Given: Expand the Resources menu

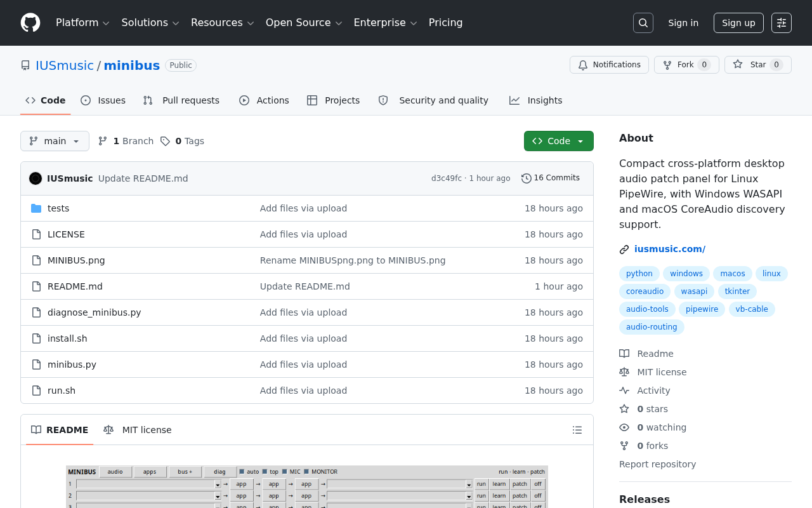Looking at the screenshot, I should pyautogui.click(x=222, y=23).
